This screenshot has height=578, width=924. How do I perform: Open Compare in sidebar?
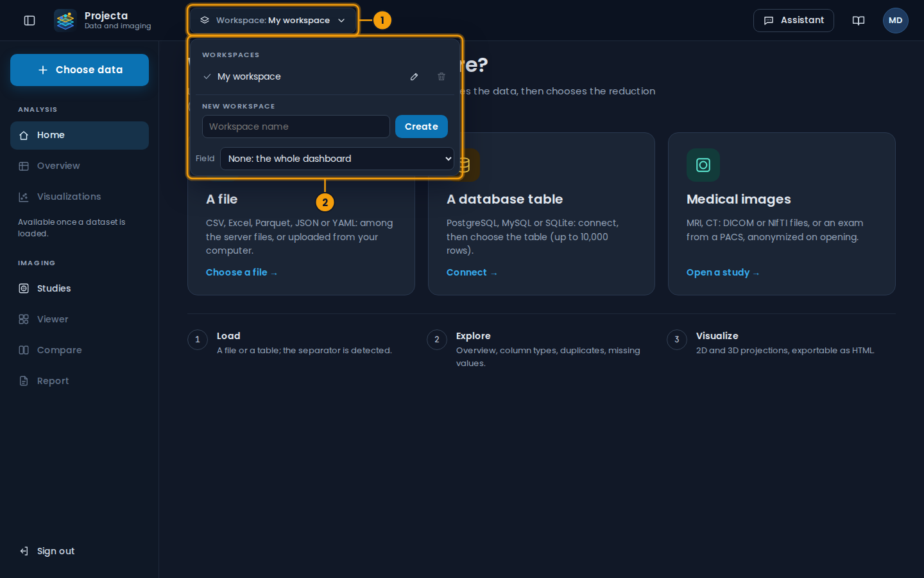(x=80, y=351)
